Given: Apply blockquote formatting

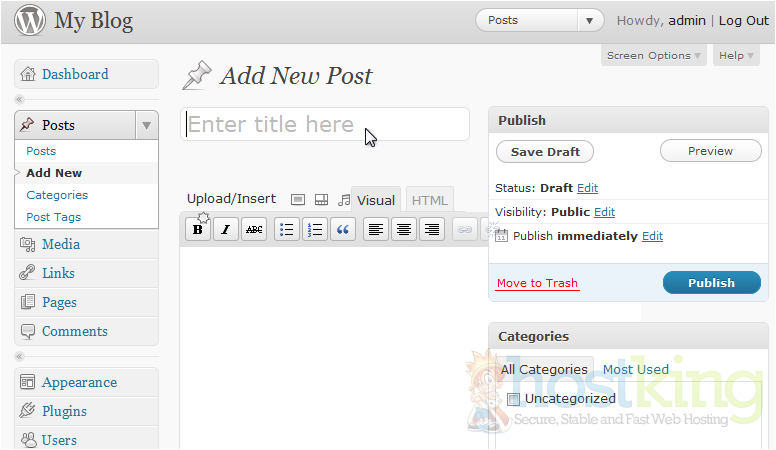Looking at the screenshot, I should (343, 230).
